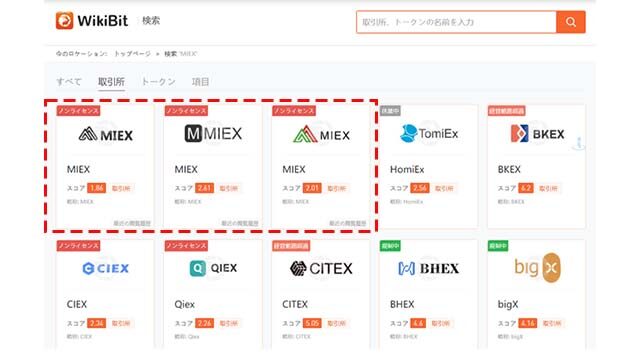Click the 5.05 score badge on CITEX

[x=312, y=323]
